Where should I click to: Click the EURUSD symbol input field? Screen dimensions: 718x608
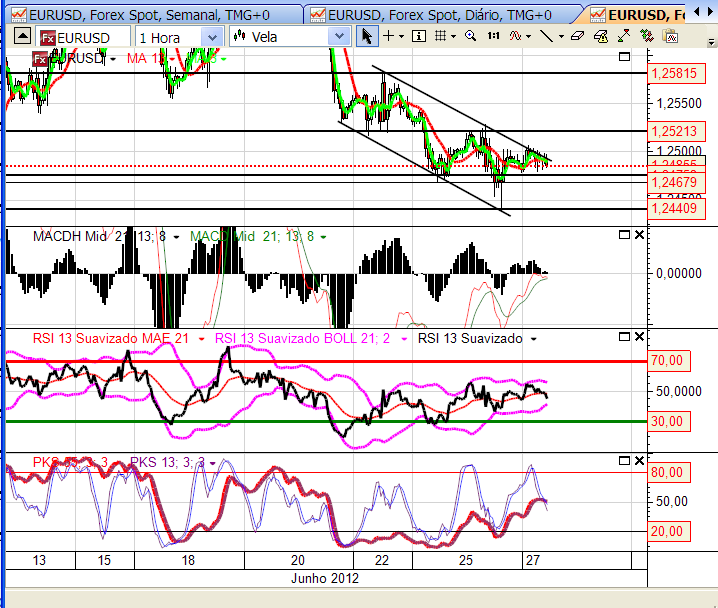click(90, 37)
